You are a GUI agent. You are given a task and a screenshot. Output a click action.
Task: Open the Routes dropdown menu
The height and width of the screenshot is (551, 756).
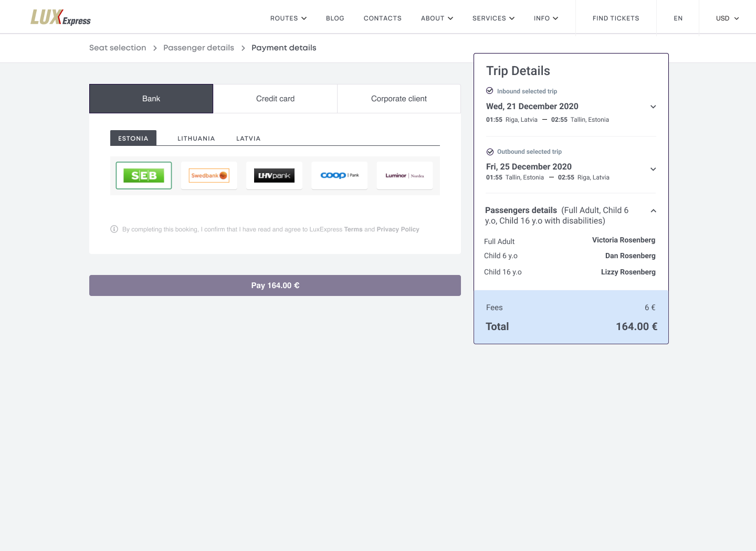pyautogui.click(x=288, y=18)
